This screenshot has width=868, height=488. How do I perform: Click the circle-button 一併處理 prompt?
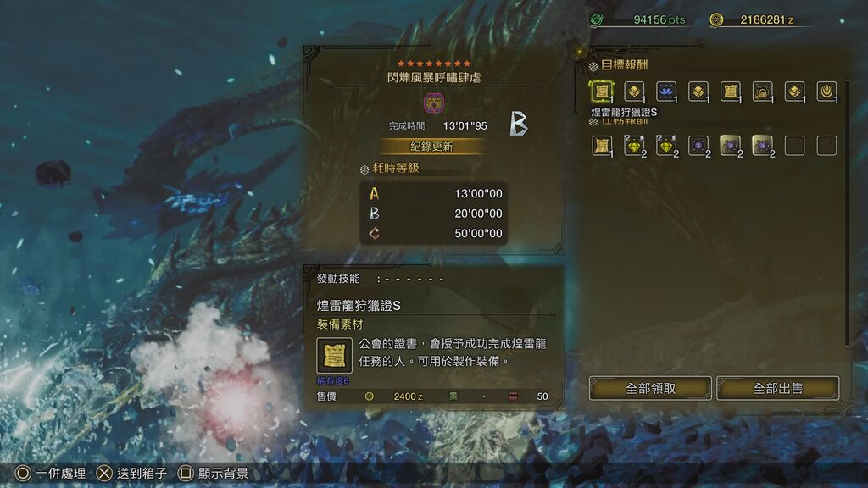[x=50, y=473]
